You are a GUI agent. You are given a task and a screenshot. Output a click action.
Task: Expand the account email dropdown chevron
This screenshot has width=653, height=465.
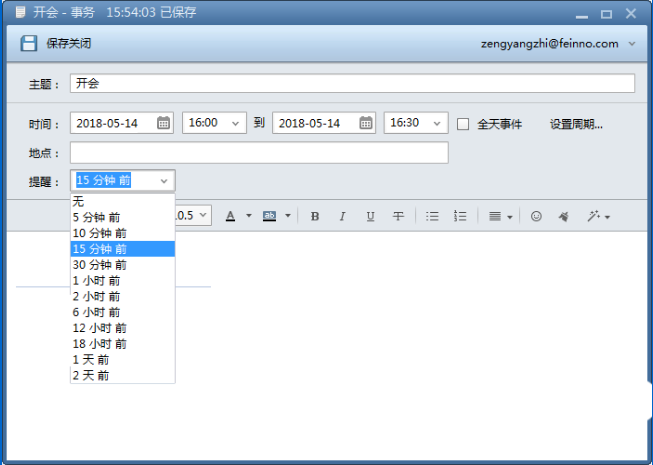tap(632, 44)
